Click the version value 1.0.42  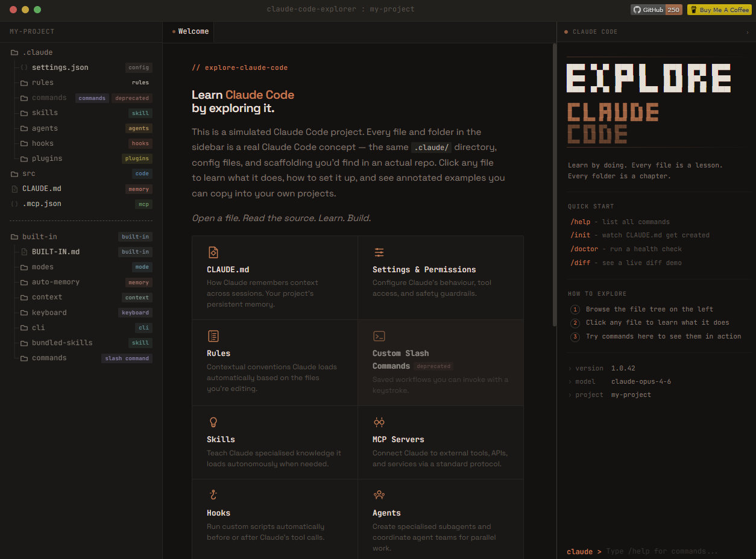623,368
